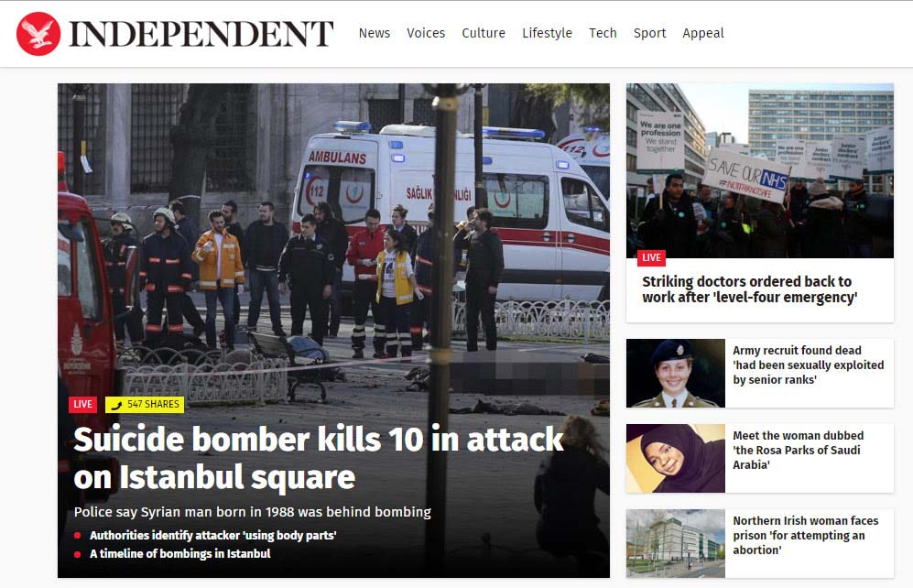
Task: Click LIVE badge on striking doctors story
Action: [x=651, y=257]
